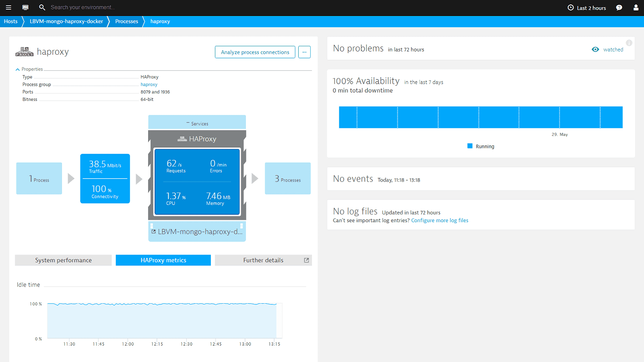Open the hamburger navigation menu

tap(8, 8)
